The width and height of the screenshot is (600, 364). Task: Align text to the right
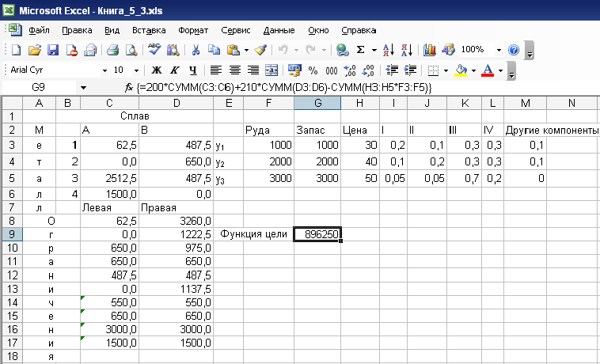click(x=253, y=70)
